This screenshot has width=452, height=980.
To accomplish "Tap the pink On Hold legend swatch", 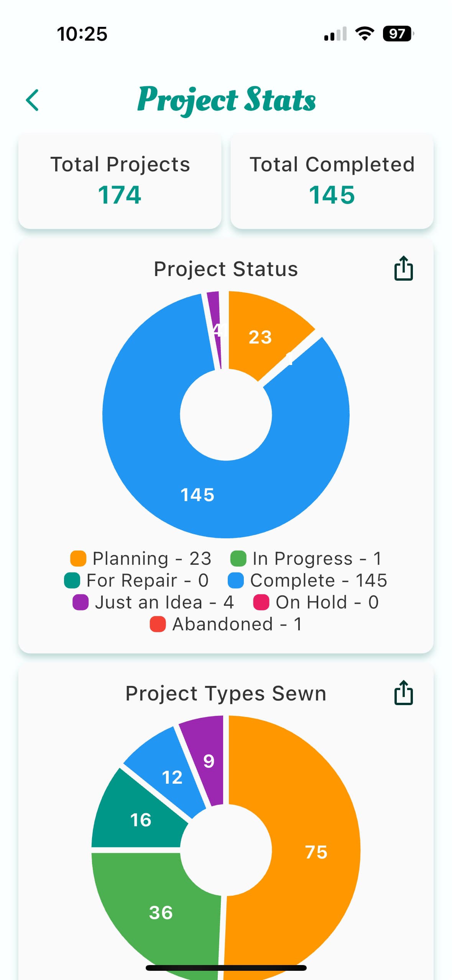I will [261, 602].
